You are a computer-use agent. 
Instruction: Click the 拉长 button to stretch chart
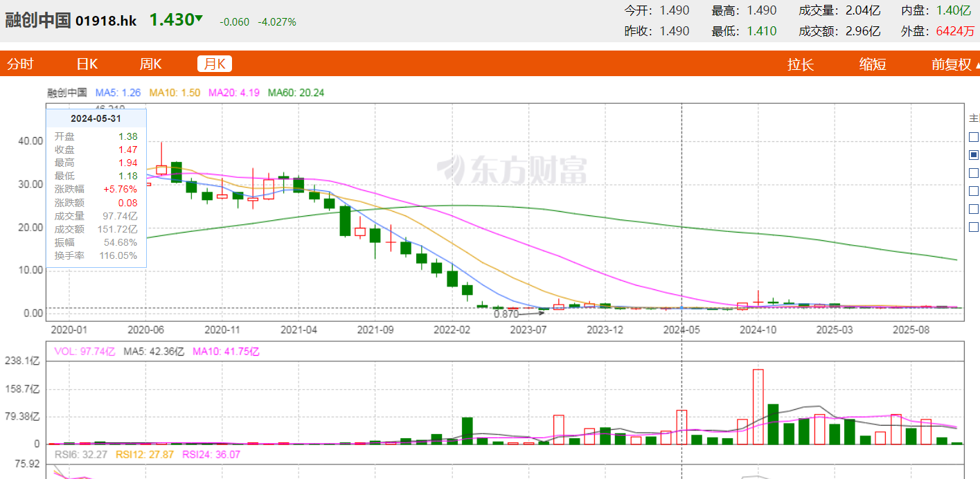(800, 64)
